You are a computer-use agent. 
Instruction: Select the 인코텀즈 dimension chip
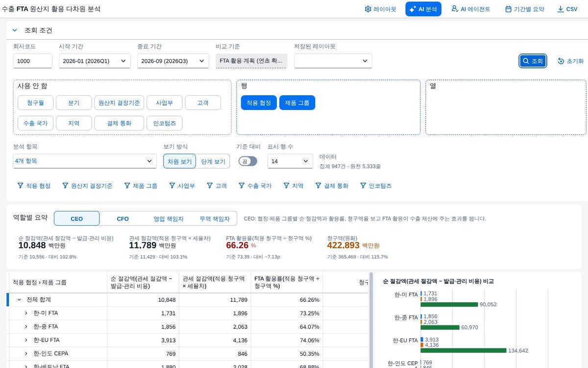point(165,123)
